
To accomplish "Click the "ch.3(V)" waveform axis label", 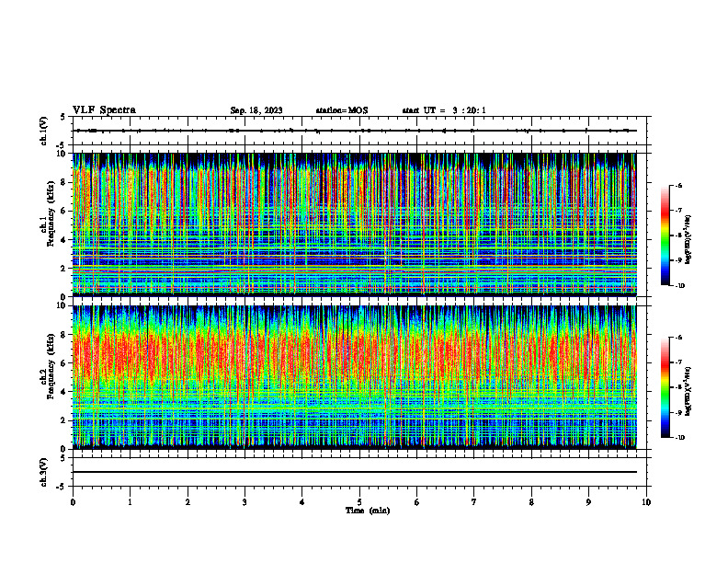I will (x=44, y=472).
